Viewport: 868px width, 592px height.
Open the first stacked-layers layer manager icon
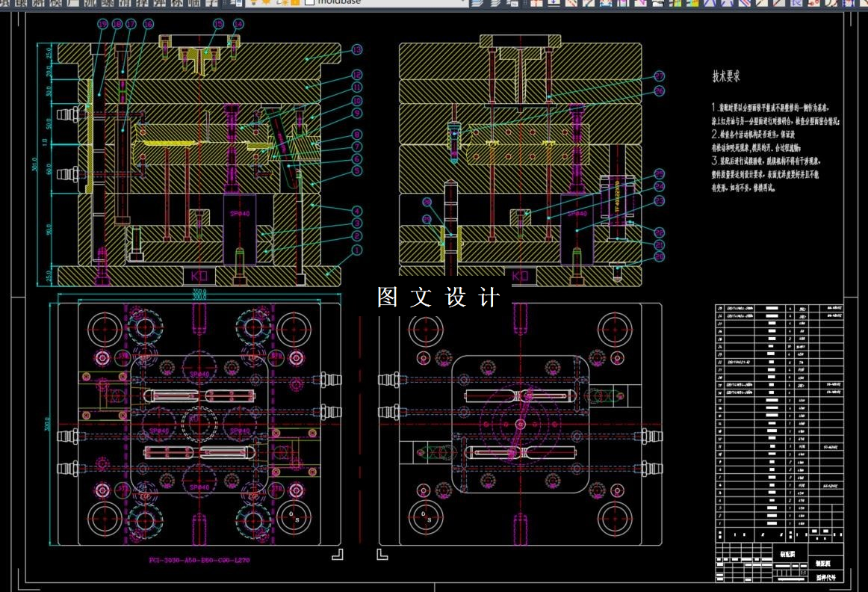pyautogui.click(x=477, y=2)
